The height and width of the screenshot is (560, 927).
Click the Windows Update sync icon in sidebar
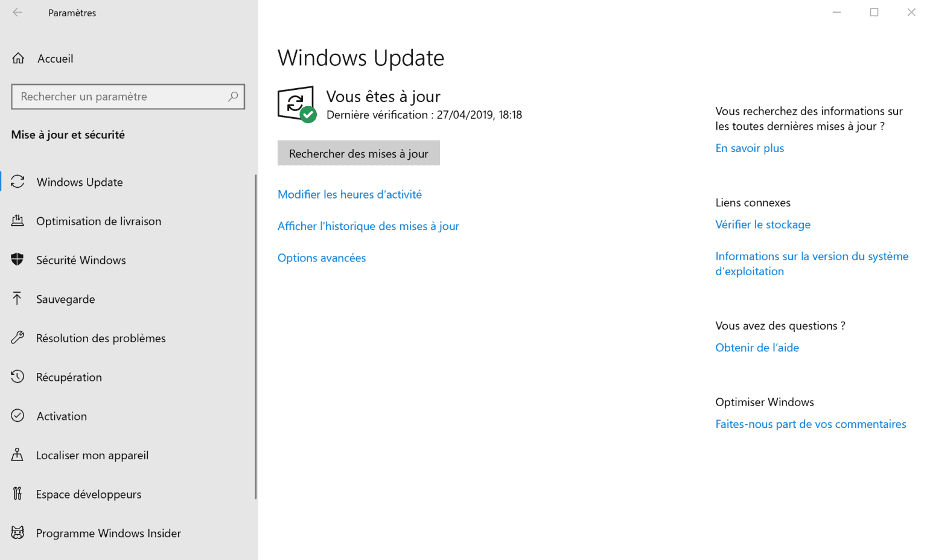(18, 182)
